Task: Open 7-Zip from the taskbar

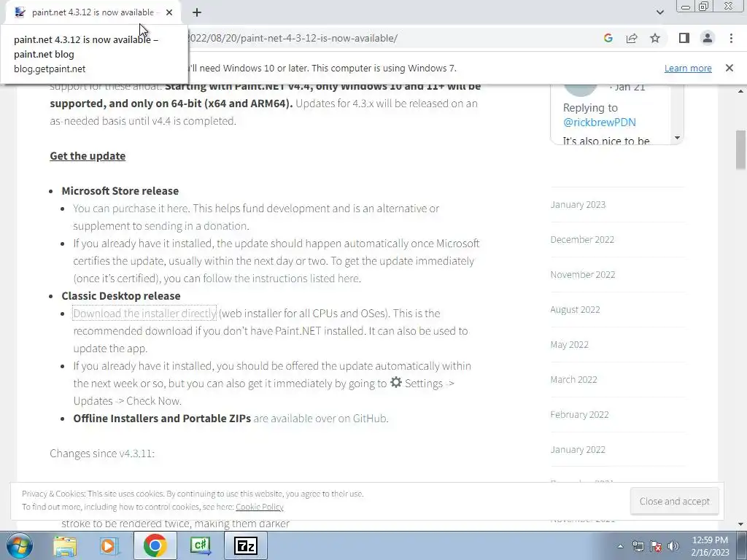Action: [246, 545]
